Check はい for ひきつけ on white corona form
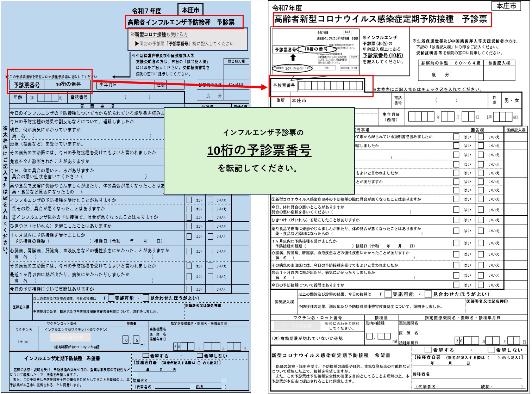Image resolution: width=532 pixels, height=394 pixels. coord(456,220)
